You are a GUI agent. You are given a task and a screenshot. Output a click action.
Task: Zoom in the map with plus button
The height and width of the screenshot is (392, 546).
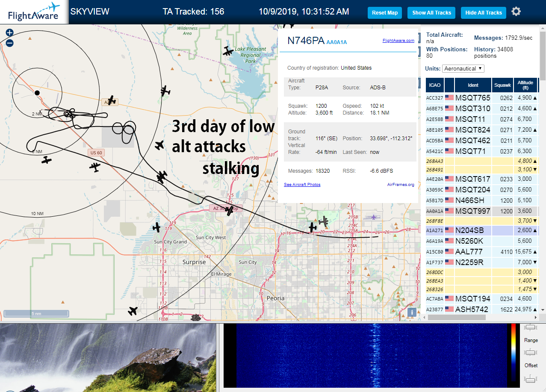(10, 33)
